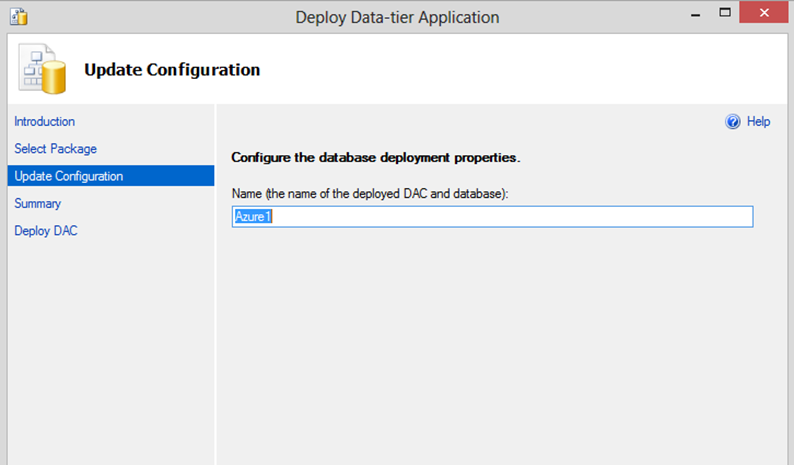
Task: Click the database icon in the header
Action: coord(43,70)
